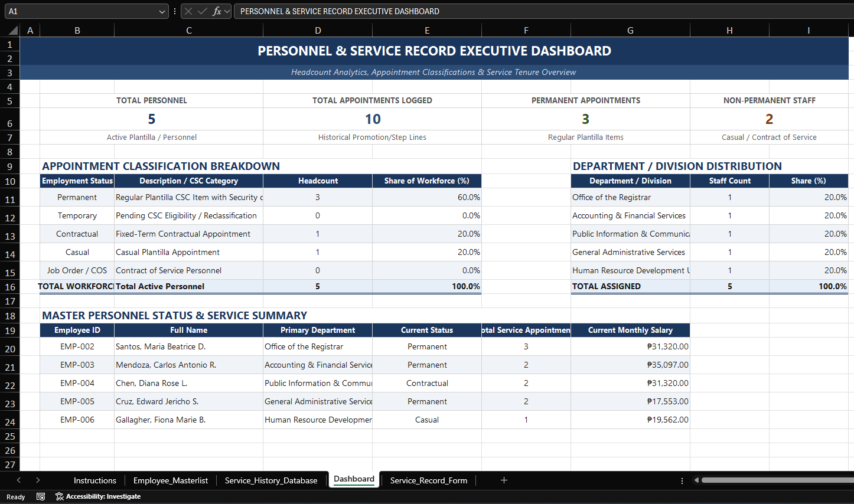Select the Service_Record_Form sheet tab
The width and height of the screenshot is (854, 504).
[x=429, y=480]
